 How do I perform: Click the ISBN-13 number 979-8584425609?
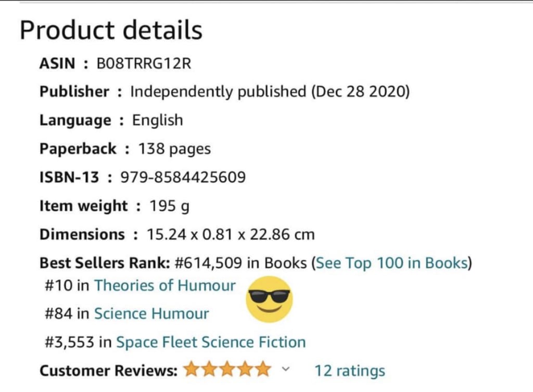pyautogui.click(x=183, y=178)
